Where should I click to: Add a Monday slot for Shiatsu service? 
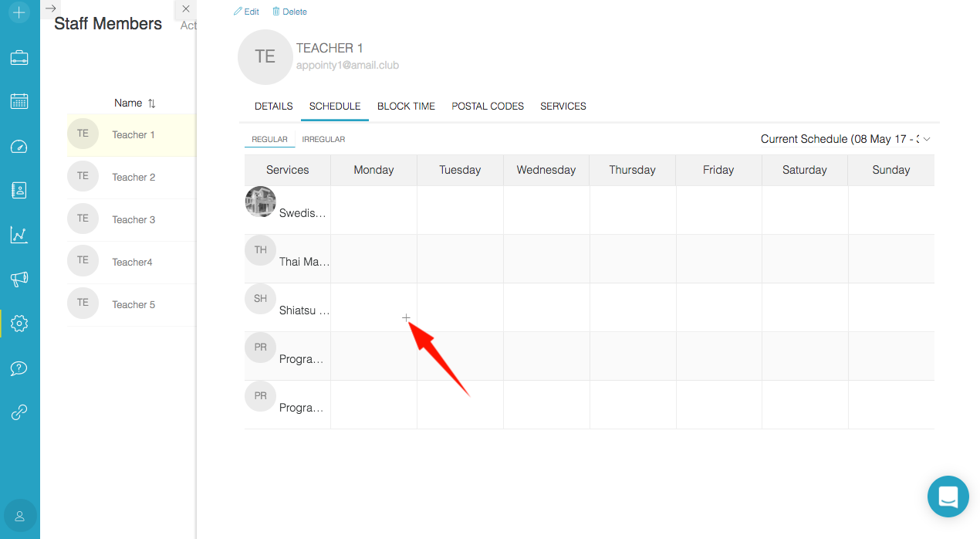pyautogui.click(x=406, y=317)
